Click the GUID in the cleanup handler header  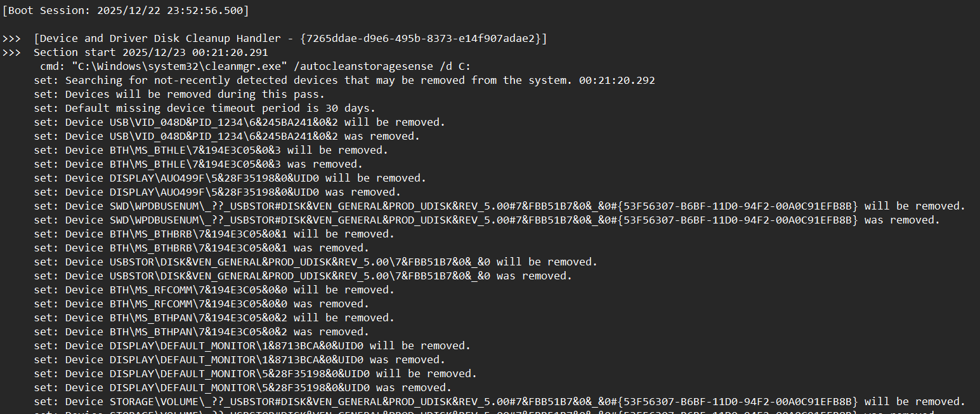pos(420,39)
